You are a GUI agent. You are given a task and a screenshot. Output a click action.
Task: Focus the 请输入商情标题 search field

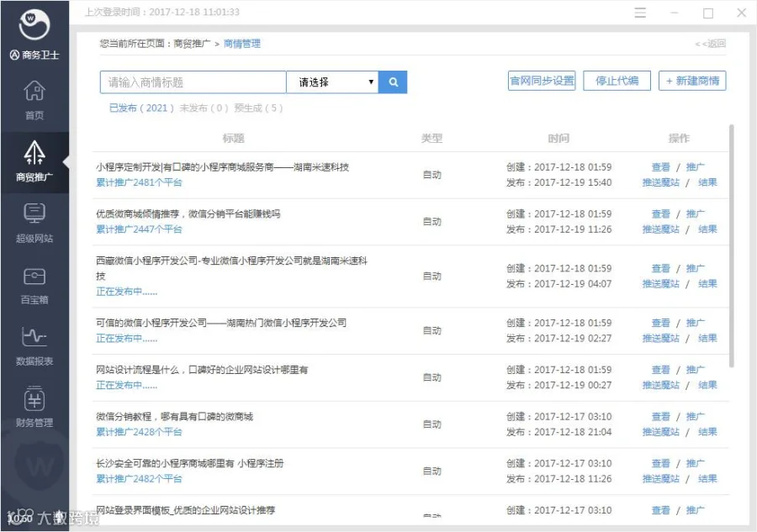[193, 82]
